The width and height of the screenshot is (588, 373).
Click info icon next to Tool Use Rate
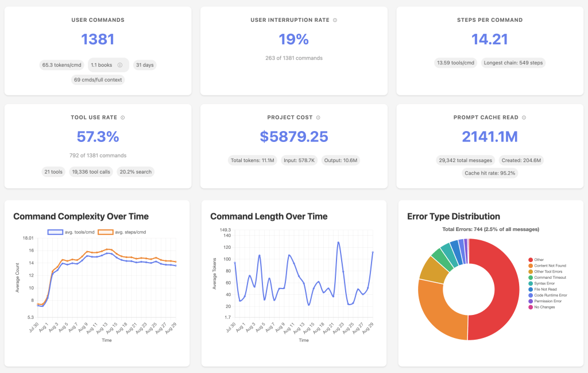click(122, 117)
